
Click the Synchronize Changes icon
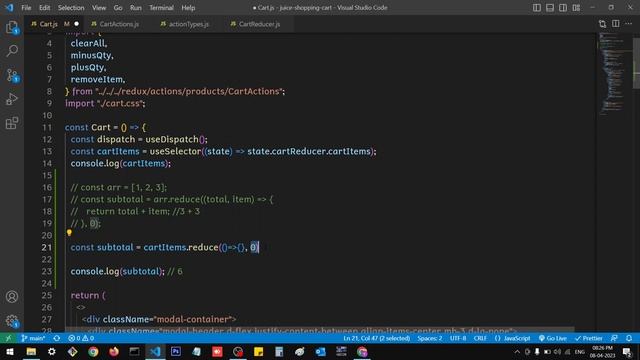(x=57, y=338)
